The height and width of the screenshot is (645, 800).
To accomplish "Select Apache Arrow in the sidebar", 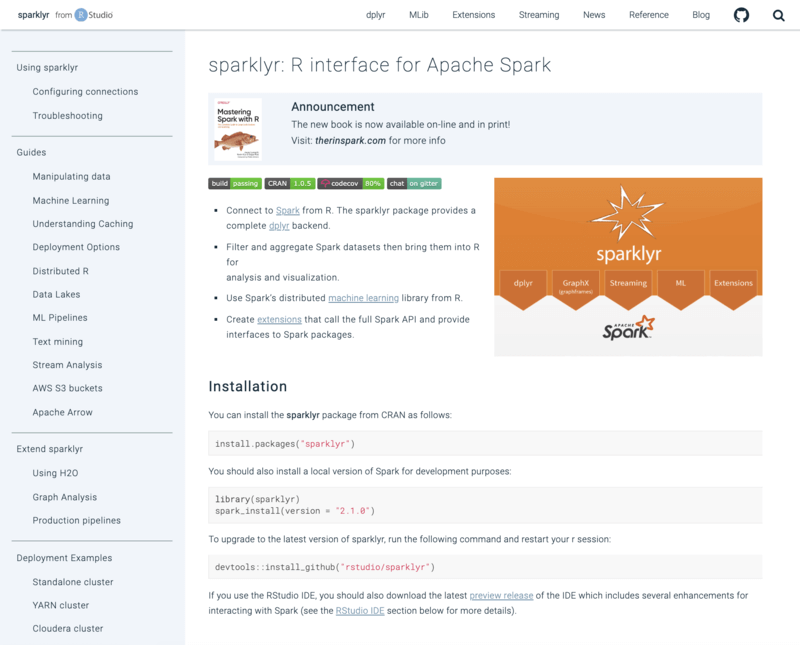I will (x=62, y=412).
